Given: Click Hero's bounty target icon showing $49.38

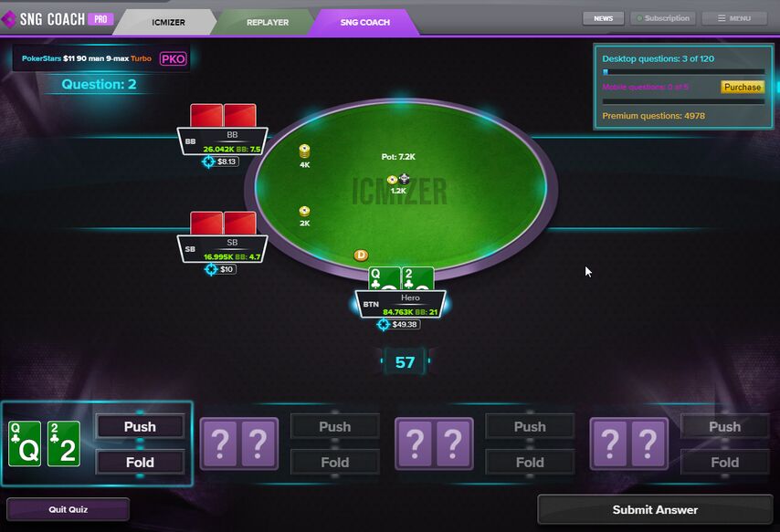Looking at the screenshot, I should pos(383,325).
